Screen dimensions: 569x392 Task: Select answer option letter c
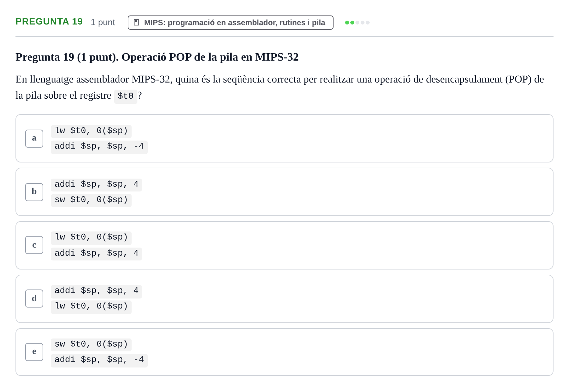click(34, 245)
